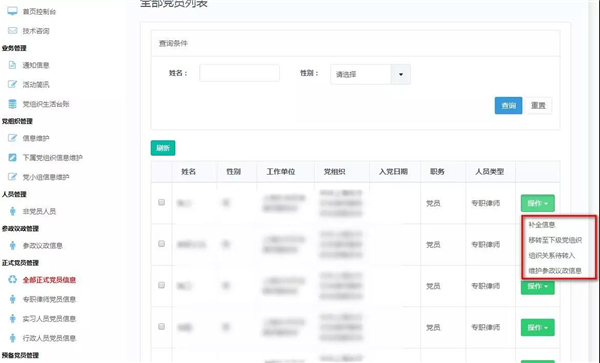Open 参政议政信息 person icon

pos(13,246)
